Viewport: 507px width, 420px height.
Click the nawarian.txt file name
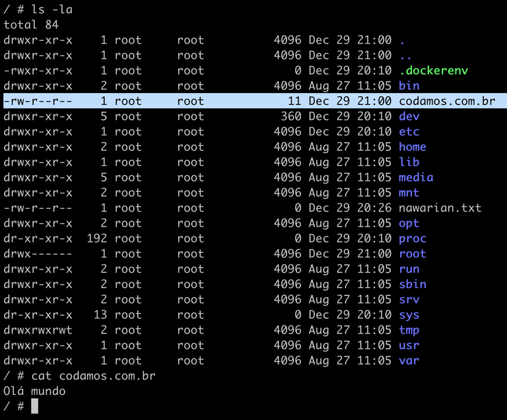[x=440, y=208]
